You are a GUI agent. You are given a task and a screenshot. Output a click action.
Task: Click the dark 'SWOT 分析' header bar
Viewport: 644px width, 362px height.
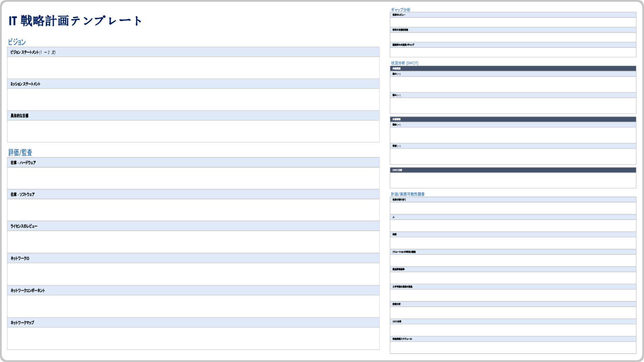513,170
